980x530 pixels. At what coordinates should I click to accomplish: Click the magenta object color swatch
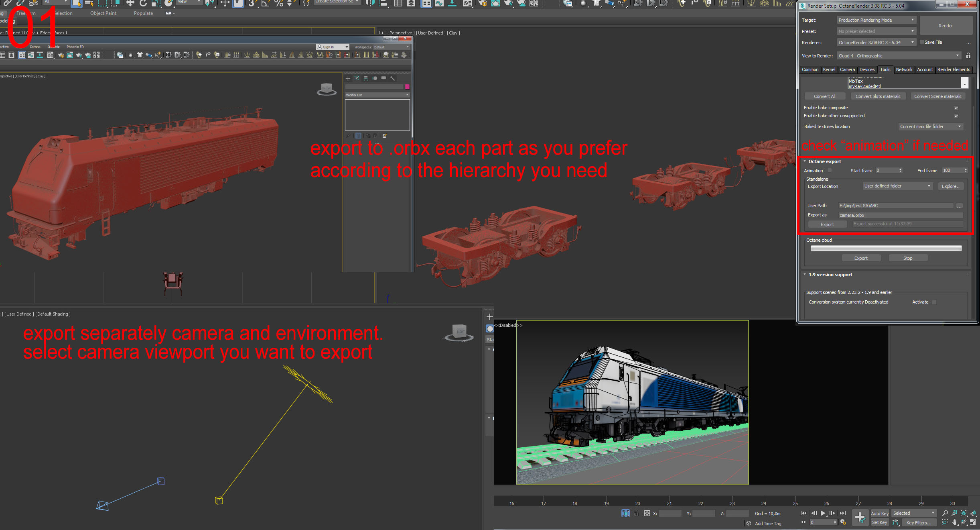click(407, 87)
